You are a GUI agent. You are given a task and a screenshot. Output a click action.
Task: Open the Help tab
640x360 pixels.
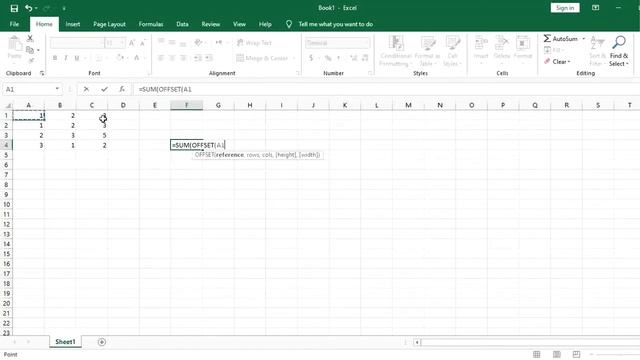[265, 24]
